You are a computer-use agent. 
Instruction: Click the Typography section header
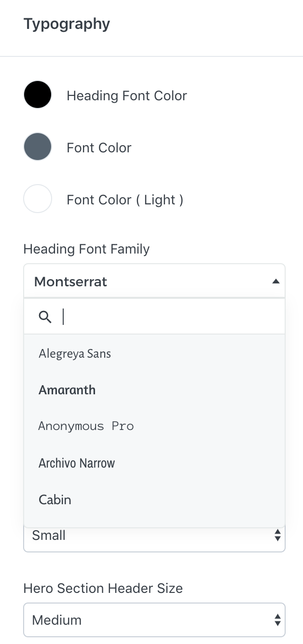67,24
